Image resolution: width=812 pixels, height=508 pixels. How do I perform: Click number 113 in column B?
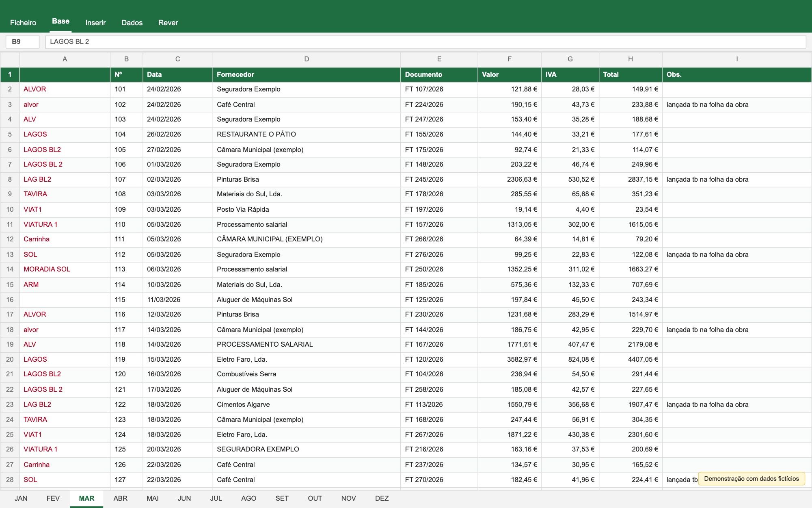click(126, 269)
